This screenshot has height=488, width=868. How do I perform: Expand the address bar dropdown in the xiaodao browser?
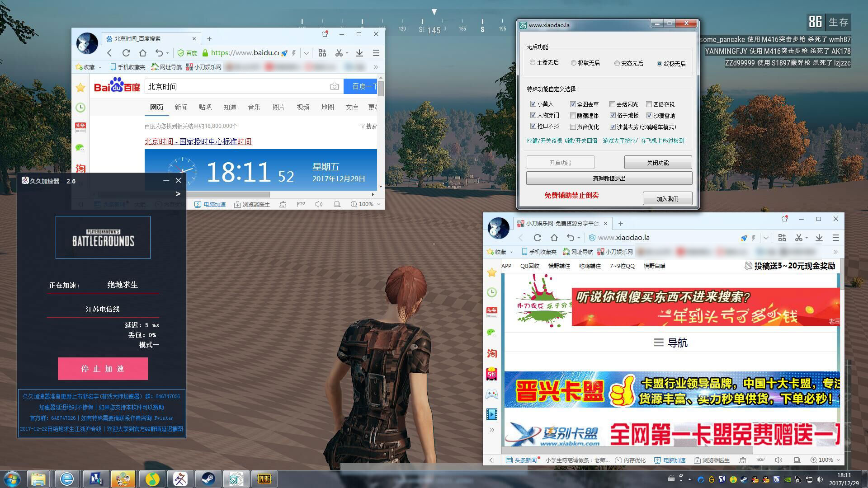[x=766, y=238]
